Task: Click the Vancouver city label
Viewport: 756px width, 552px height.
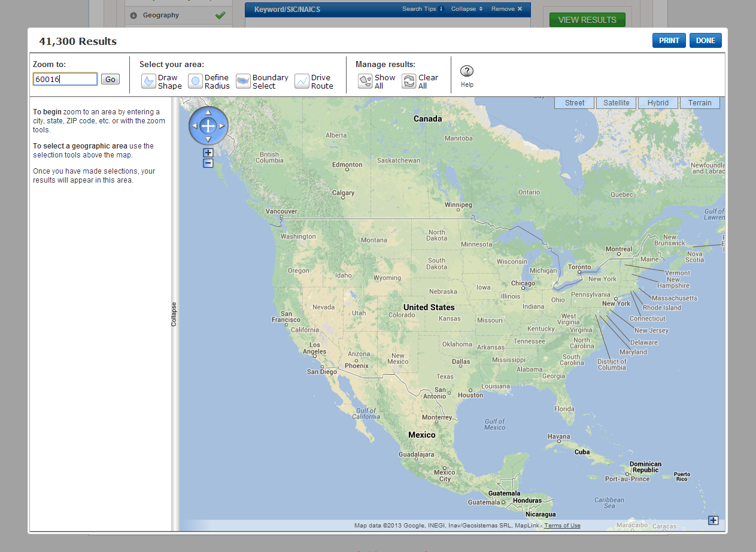Action: pos(281,211)
